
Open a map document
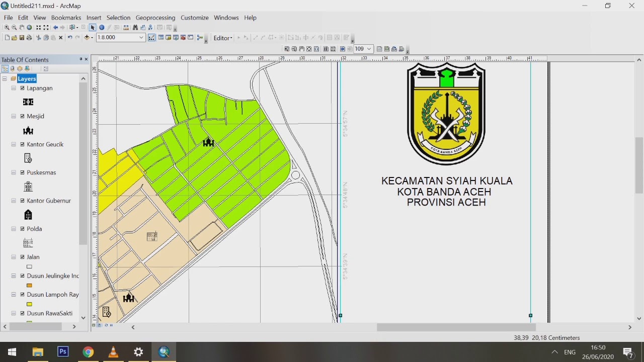click(14, 38)
